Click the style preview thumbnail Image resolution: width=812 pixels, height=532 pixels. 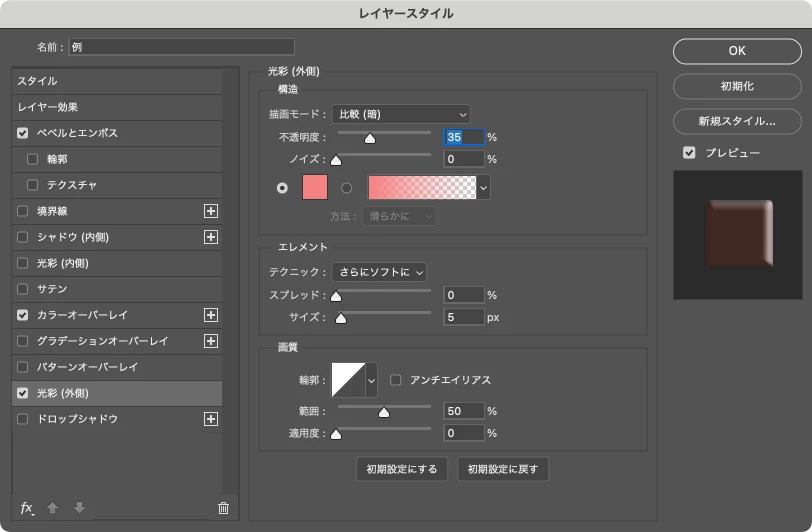pyautogui.click(x=738, y=235)
